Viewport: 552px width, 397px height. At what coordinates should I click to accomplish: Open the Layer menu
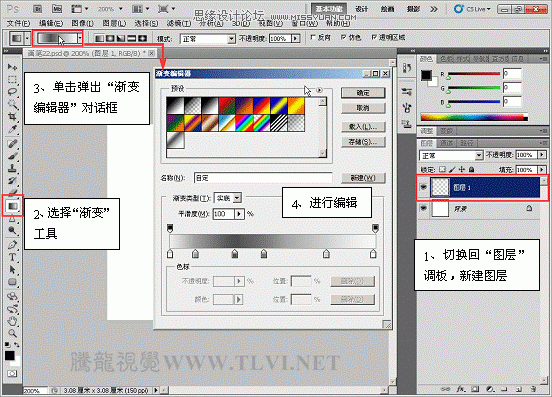[114, 23]
